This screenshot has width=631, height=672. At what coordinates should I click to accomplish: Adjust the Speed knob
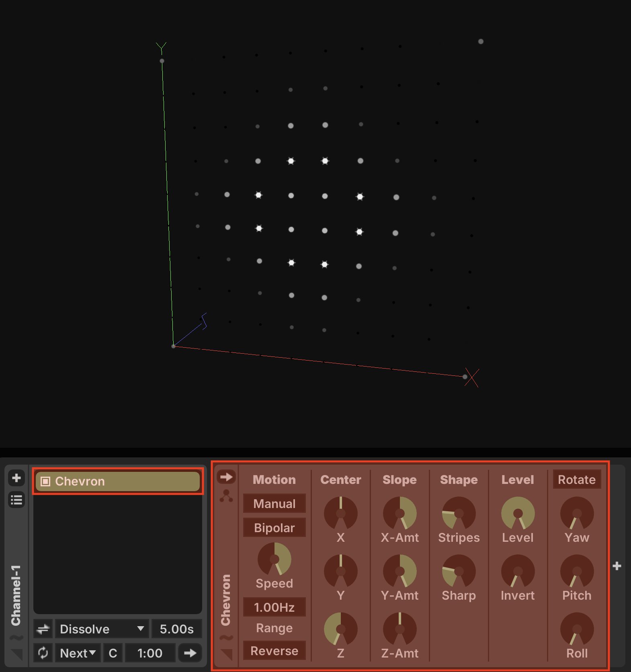pos(275,559)
